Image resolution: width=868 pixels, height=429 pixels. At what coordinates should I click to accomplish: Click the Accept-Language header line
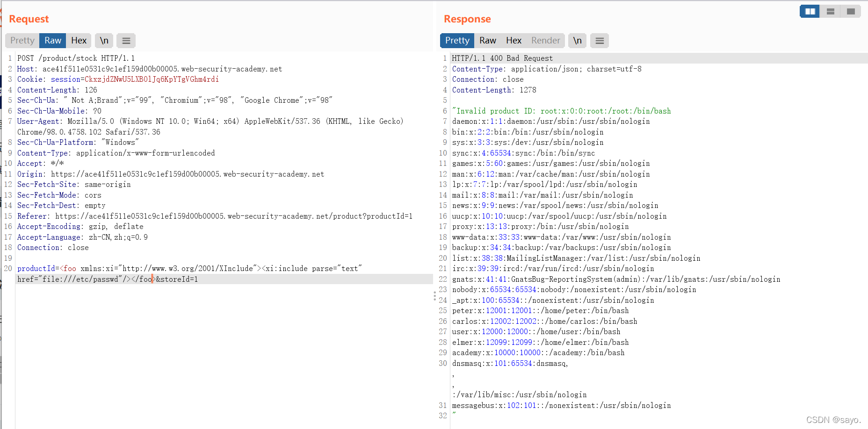click(x=82, y=237)
